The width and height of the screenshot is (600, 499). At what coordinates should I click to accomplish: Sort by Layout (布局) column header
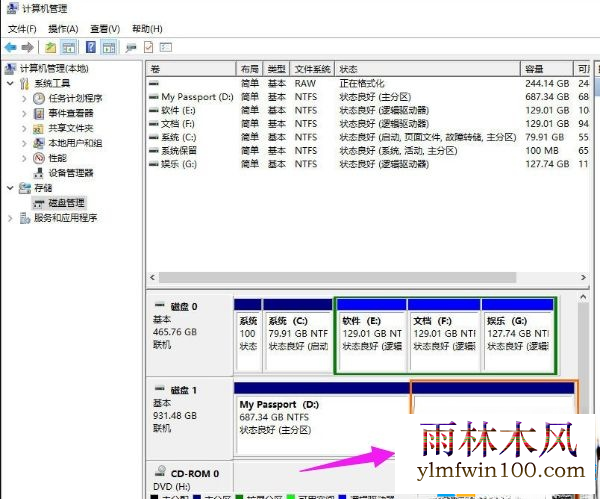pos(249,69)
